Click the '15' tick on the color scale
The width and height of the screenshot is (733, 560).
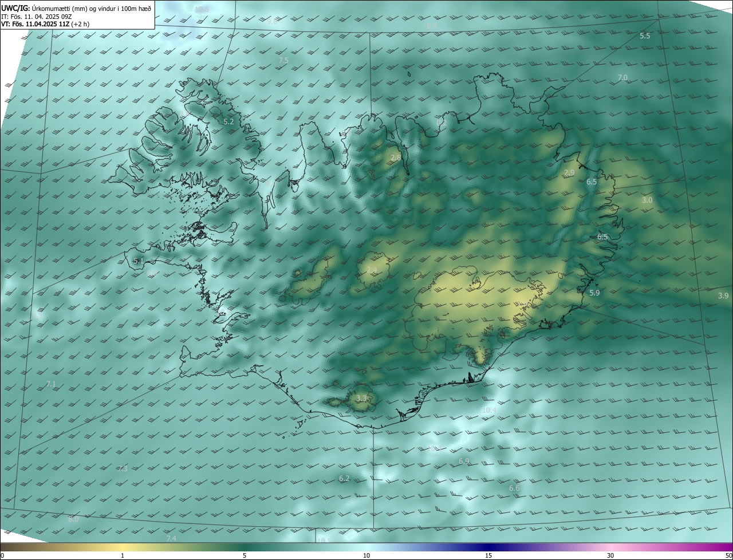(x=488, y=556)
